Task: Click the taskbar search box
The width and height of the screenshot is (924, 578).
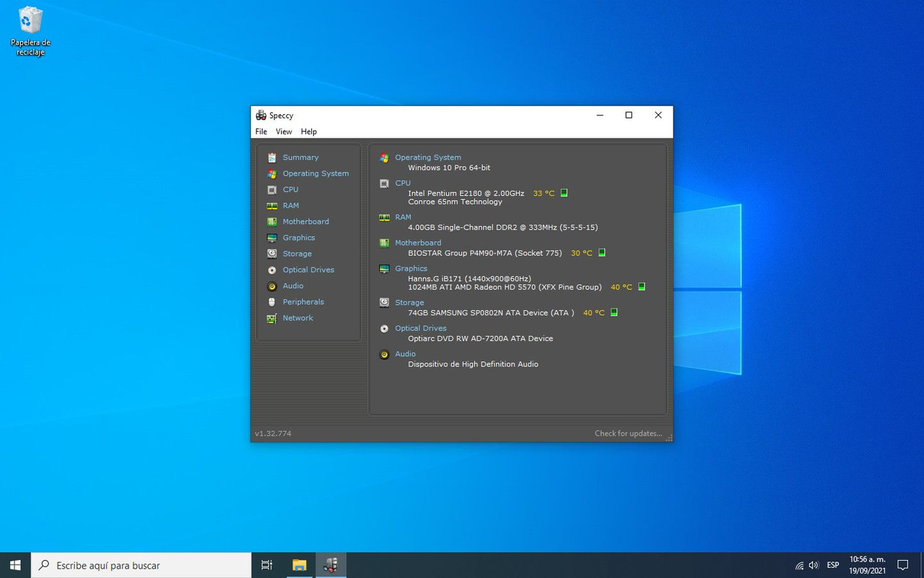Action: click(141, 565)
